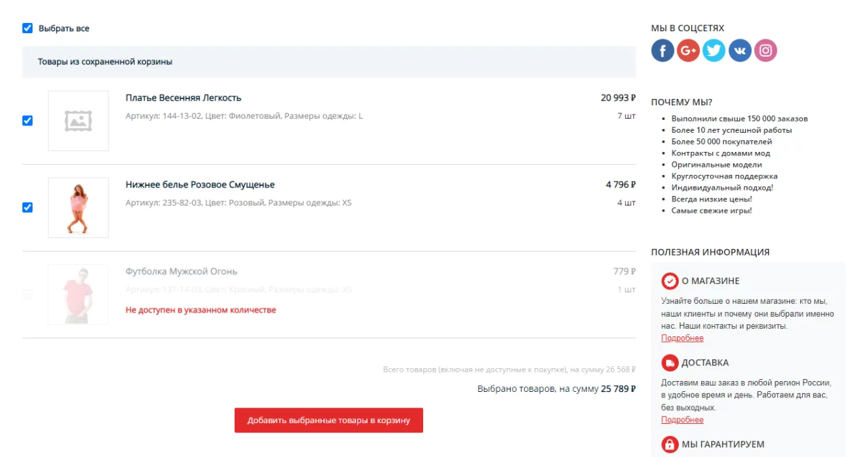The height and width of the screenshot is (457, 868).
Task: Open the Twitter social icon
Action: 714,50
